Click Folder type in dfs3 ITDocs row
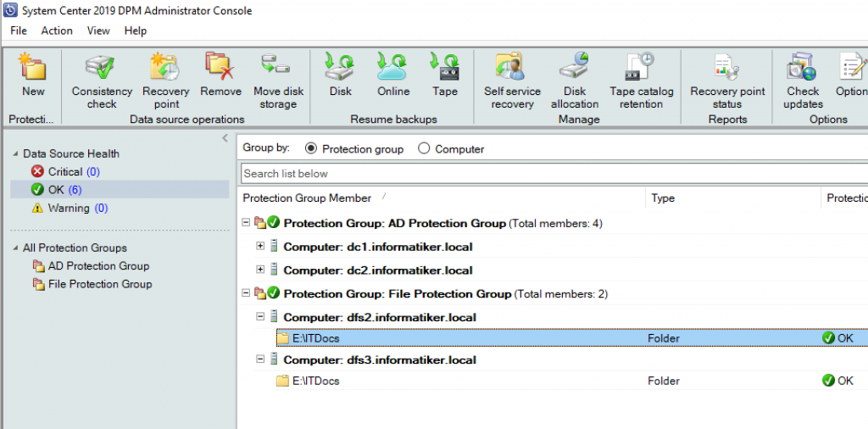 point(663,381)
